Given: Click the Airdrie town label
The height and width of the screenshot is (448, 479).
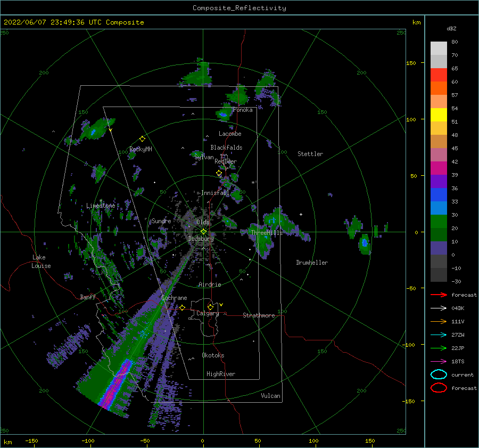Looking at the screenshot, I should point(210,284).
